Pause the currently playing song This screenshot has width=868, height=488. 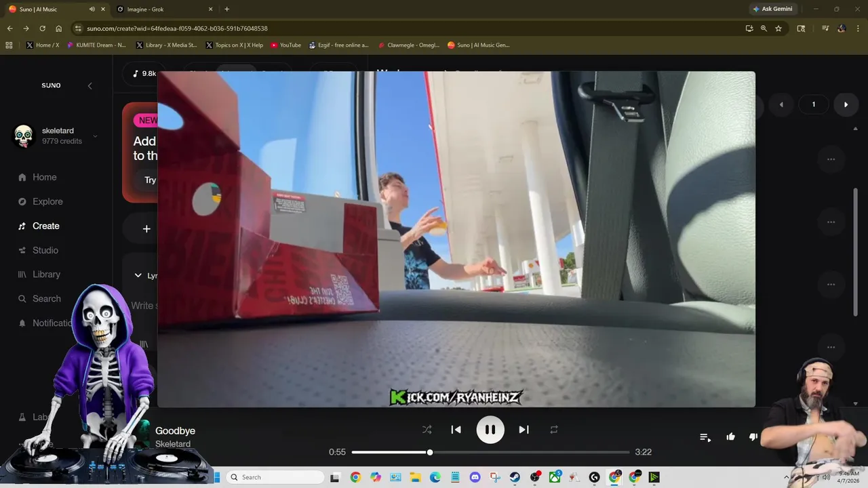click(490, 430)
